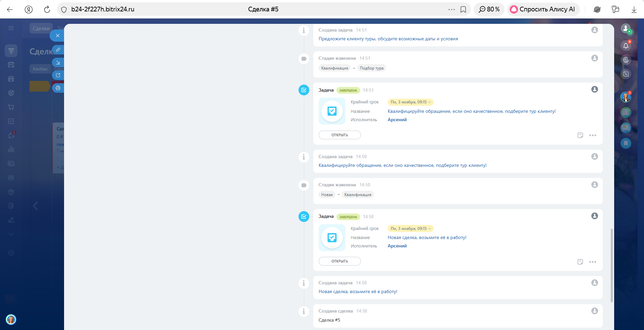Open link 'Предложите клиенту туры' task

pos(388,39)
